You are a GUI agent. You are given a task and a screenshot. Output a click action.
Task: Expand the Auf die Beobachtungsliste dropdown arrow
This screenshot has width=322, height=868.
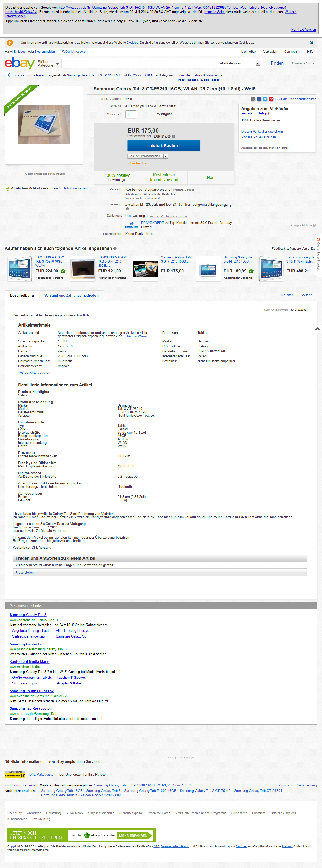165,156
